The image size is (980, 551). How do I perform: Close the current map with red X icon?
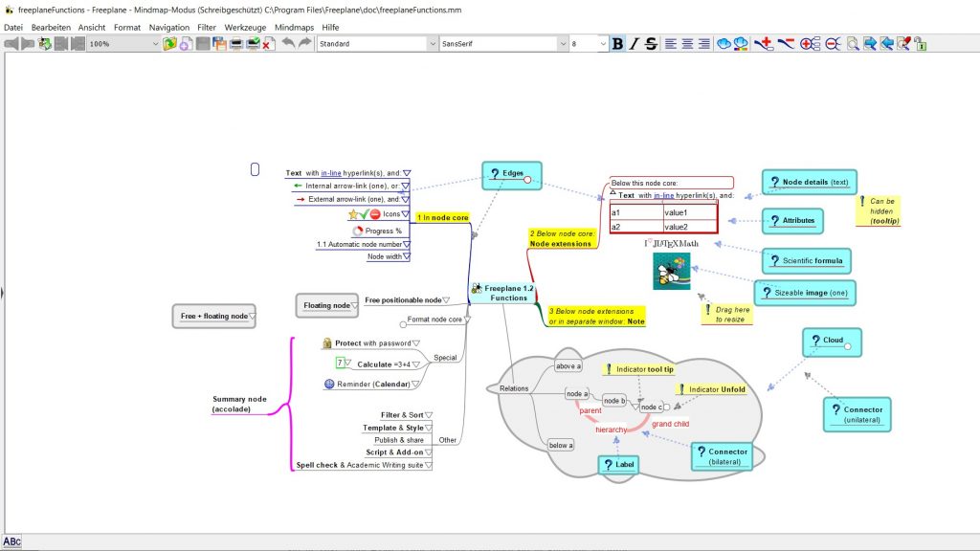(x=269, y=44)
